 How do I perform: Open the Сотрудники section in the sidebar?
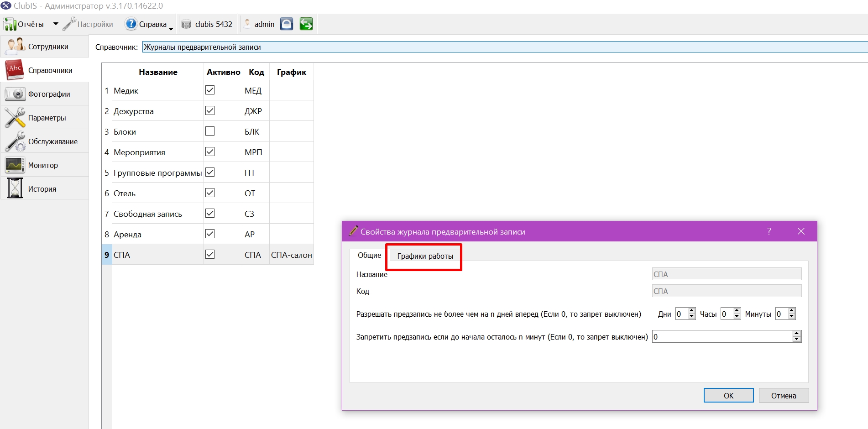click(x=45, y=47)
